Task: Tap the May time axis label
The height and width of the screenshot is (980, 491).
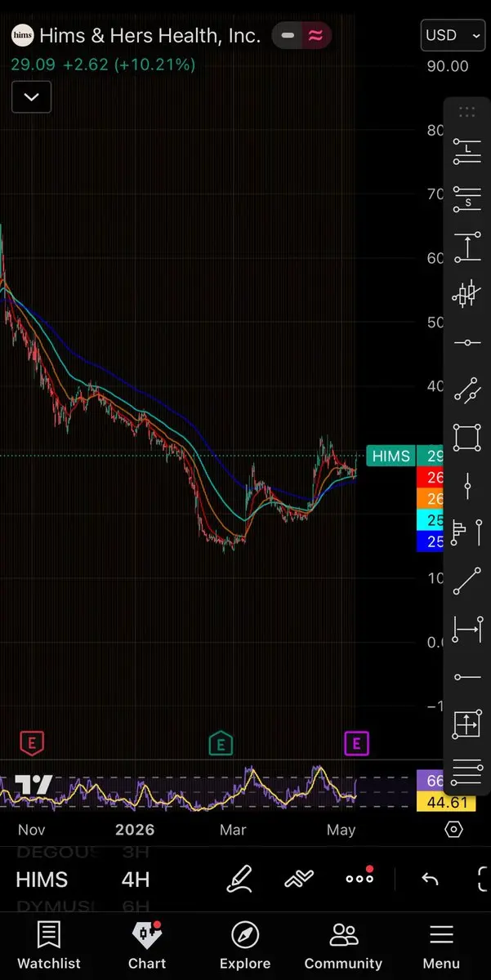Action: 341,830
